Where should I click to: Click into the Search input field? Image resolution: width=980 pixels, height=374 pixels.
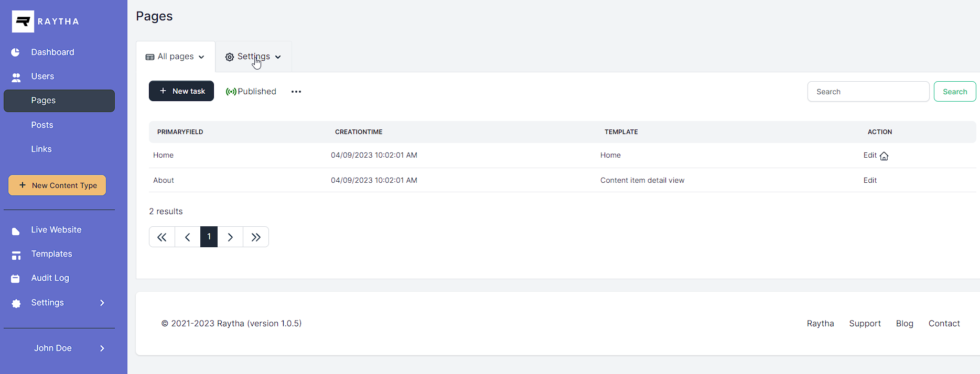pos(868,92)
